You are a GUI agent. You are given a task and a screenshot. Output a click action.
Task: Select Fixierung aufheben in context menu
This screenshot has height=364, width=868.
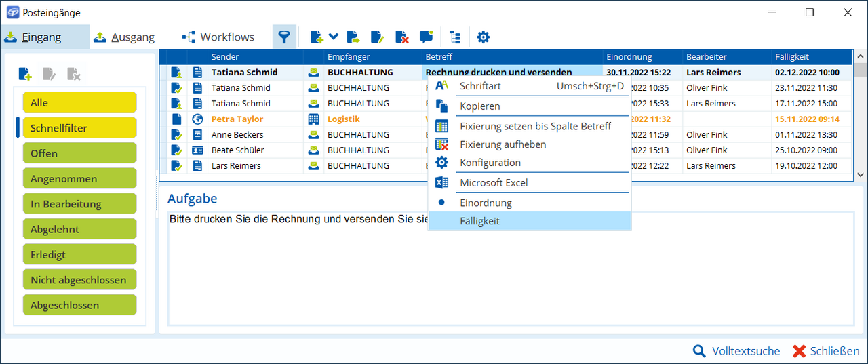click(x=502, y=144)
